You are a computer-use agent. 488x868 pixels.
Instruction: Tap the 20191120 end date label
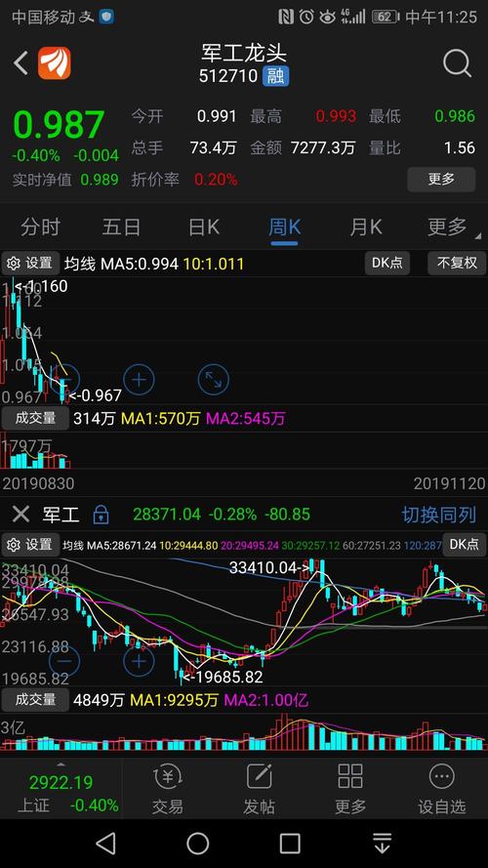click(x=449, y=484)
